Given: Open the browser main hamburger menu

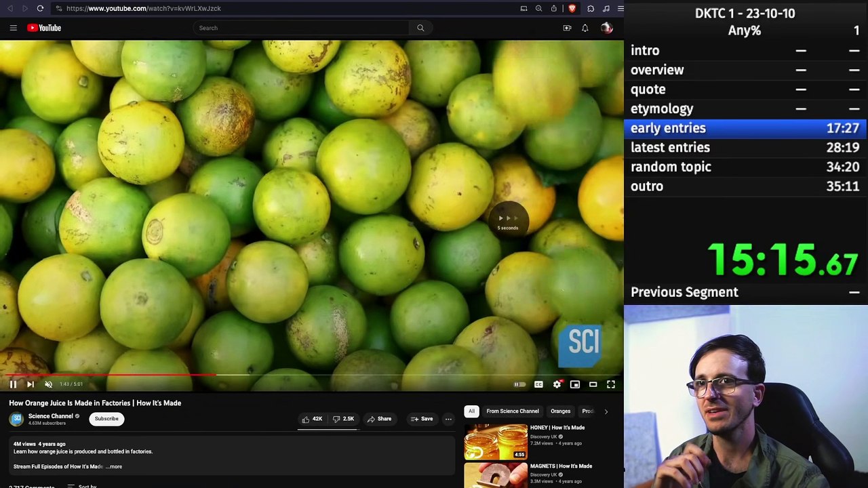Looking at the screenshot, I should pos(620,8).
